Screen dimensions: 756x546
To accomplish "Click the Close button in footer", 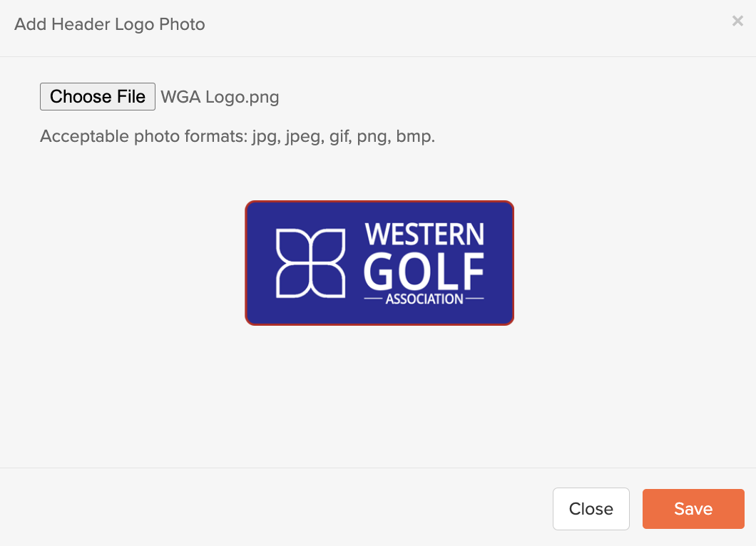I will tap(591, 509).
